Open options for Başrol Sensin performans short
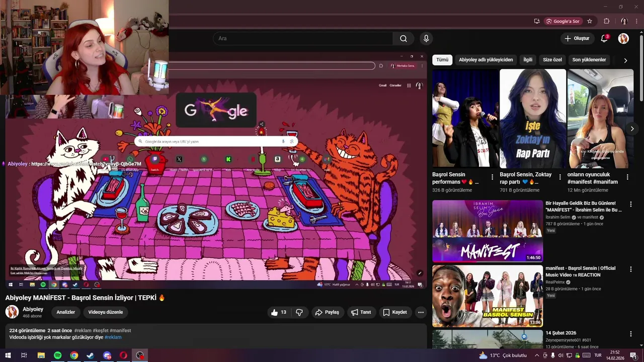644x362 pixels. pos(492,177)
